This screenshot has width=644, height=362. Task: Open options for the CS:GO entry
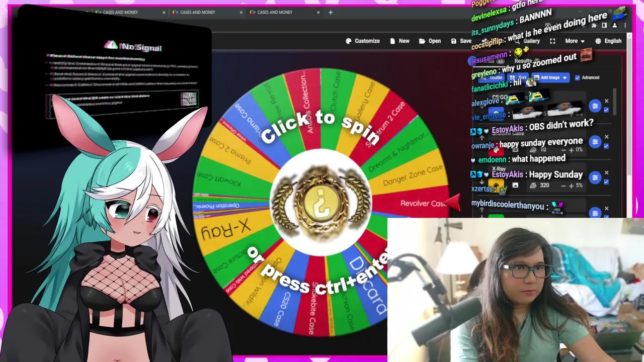595,106
